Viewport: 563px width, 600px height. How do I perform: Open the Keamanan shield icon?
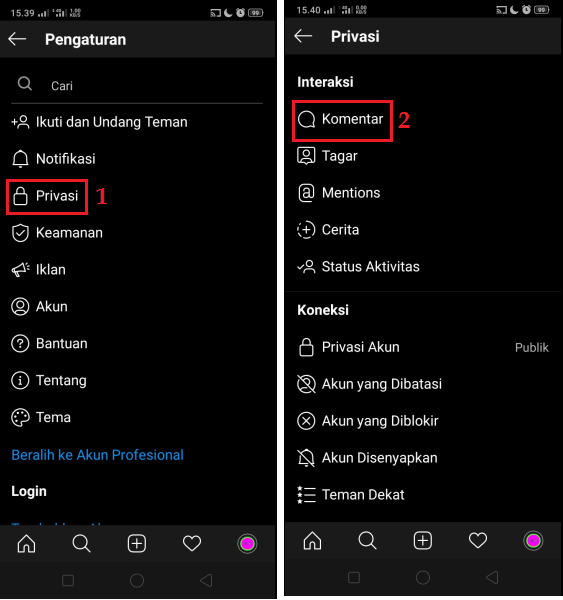pyautogui.click(x=20, y=233)
